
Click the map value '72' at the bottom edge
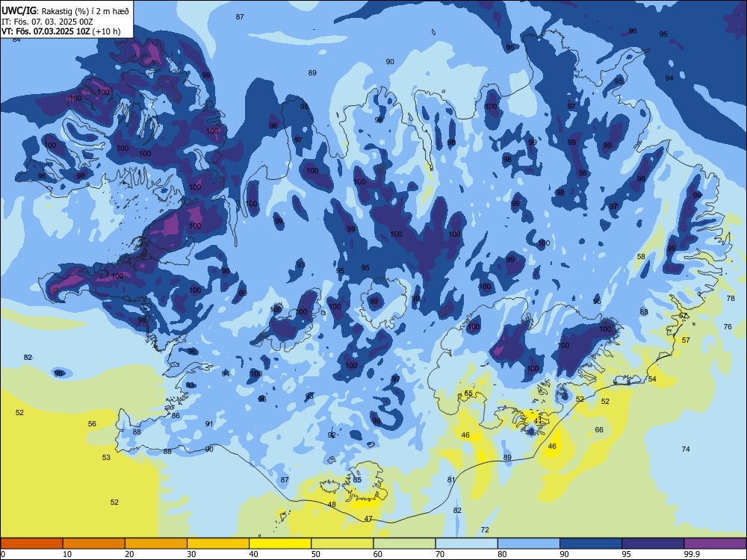[x=485, y=529]
